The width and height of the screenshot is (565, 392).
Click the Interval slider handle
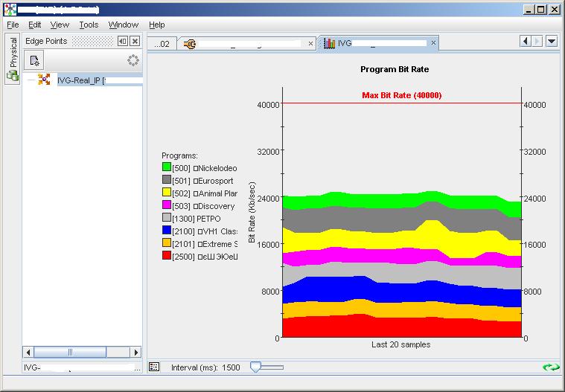[255, 366]
